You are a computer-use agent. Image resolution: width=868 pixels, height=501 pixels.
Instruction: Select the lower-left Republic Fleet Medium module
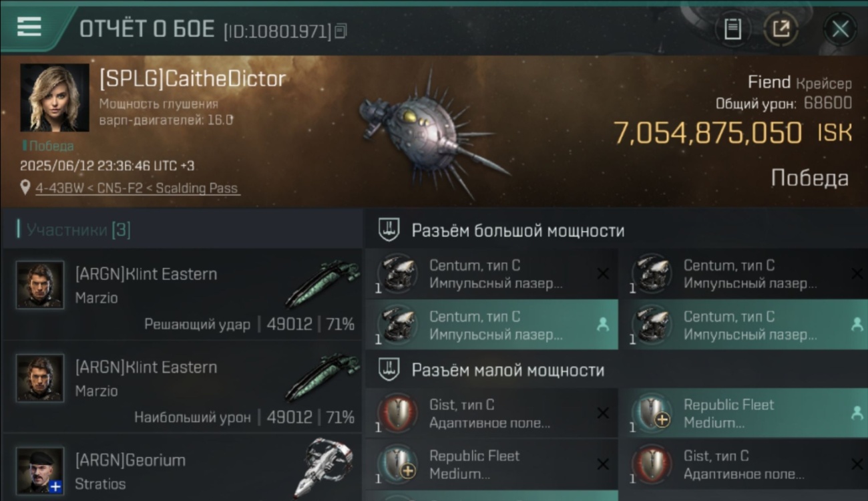tap(491, 464)
